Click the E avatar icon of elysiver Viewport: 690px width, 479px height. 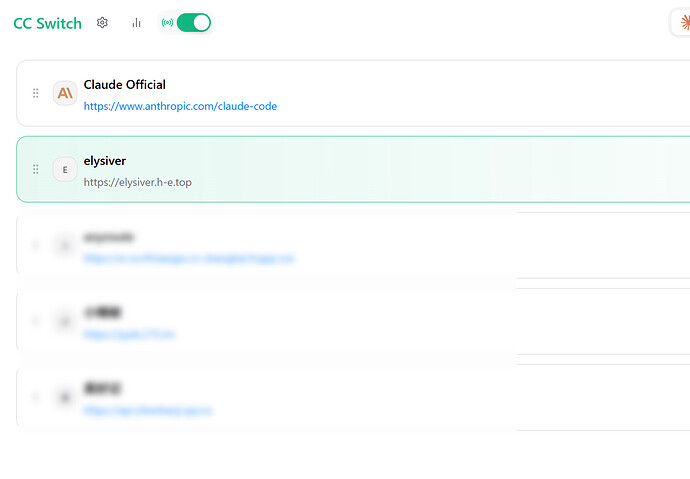tap(65, 169)
